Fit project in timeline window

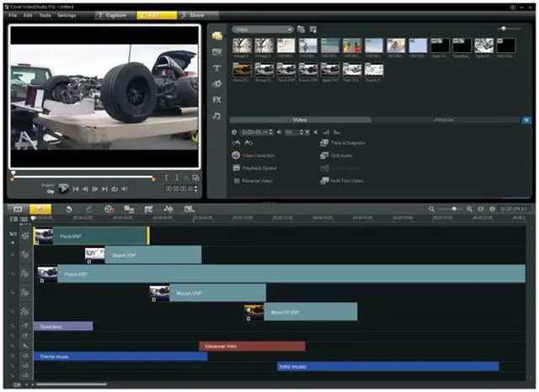481,209
